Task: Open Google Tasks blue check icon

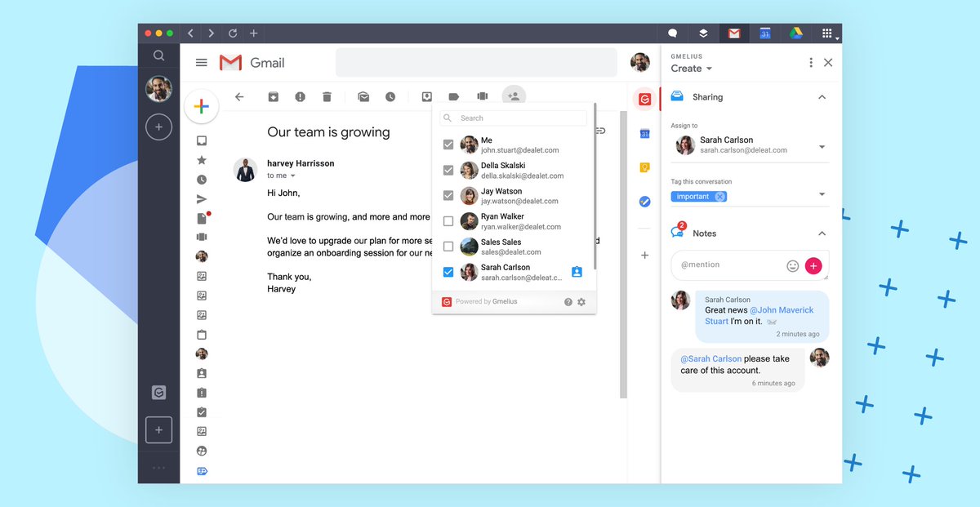Action: pos(644,202)
